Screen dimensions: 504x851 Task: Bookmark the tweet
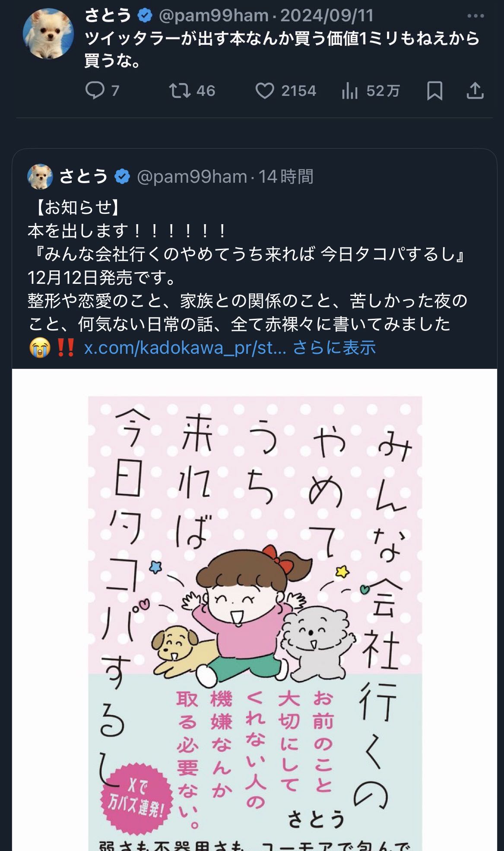tap(434, 91)
